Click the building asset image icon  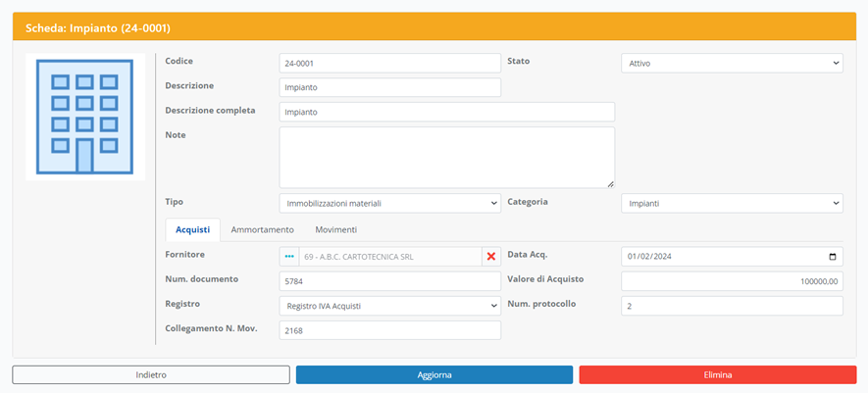85,116
